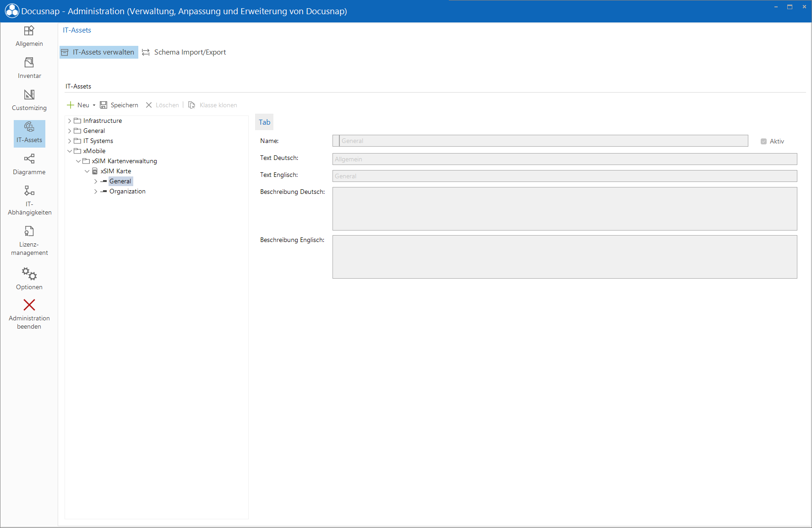Viewport: 812px width, 528px height.
Task: Select the top-level General folder in the tree
Action: (94, 131)
